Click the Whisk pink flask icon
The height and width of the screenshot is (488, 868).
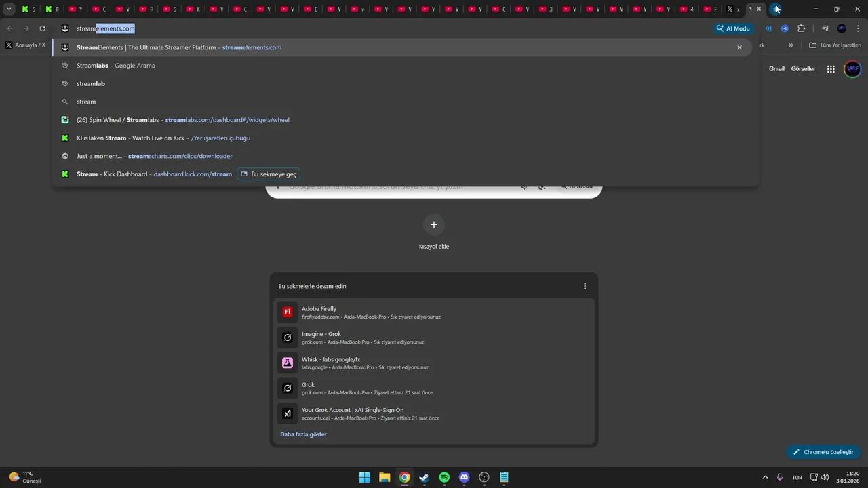288,363
